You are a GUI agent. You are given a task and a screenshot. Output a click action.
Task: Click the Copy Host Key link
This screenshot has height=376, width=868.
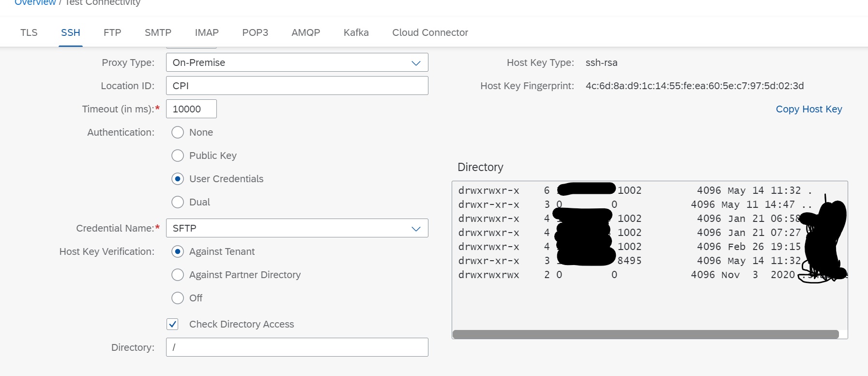tap(808, 109)
